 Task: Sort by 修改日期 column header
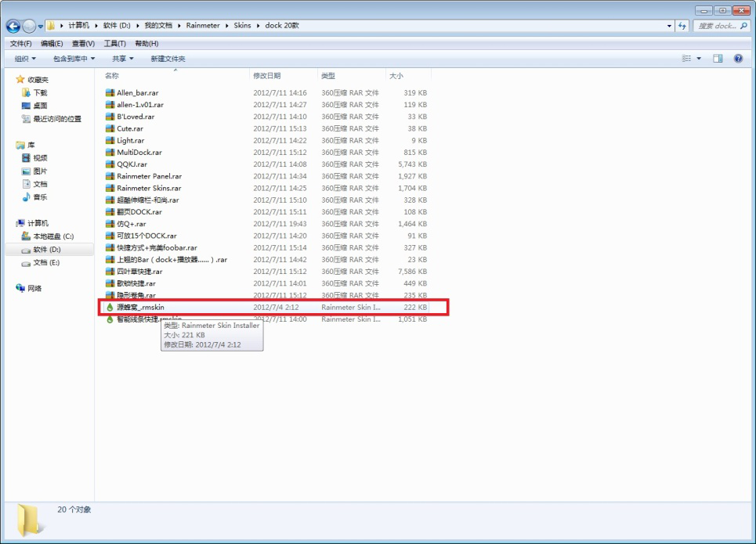266,76
